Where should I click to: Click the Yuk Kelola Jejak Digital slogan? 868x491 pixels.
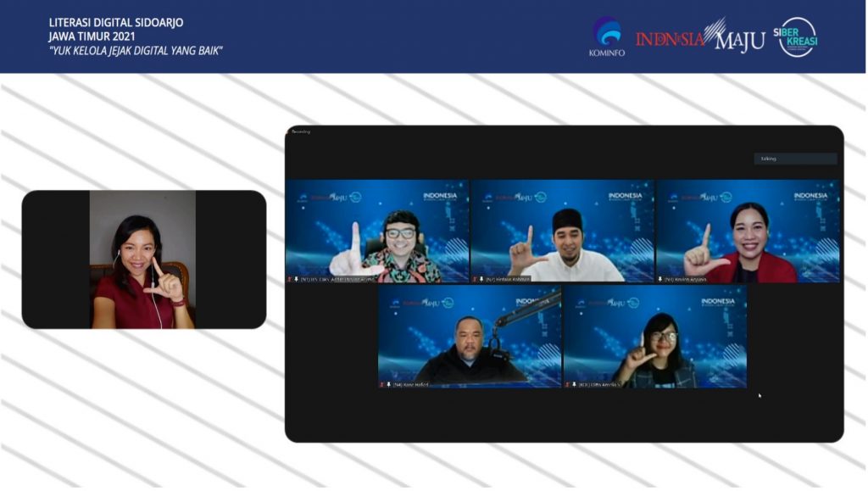136,51
